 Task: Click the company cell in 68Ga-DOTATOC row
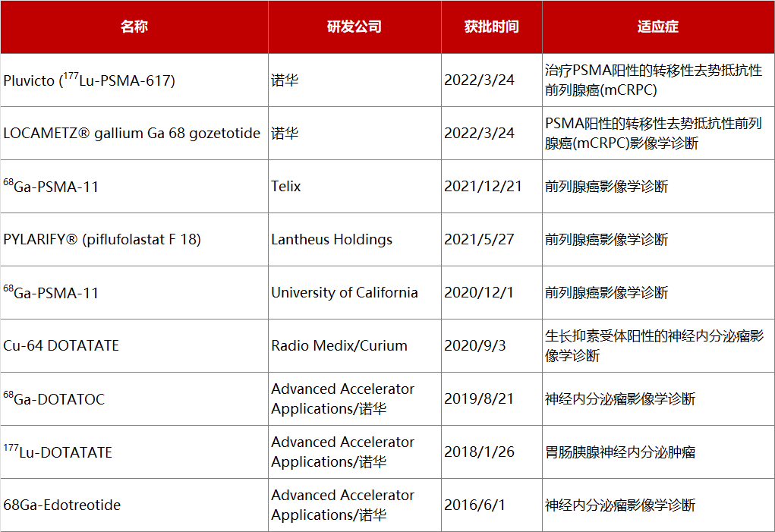(354, 398)
